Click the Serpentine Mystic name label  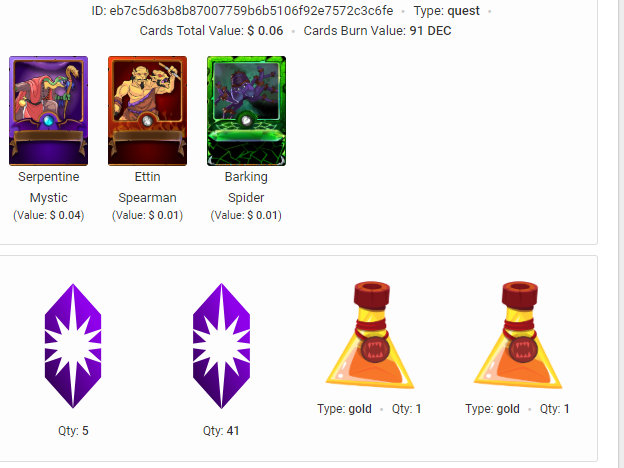[x=49, y=187]
